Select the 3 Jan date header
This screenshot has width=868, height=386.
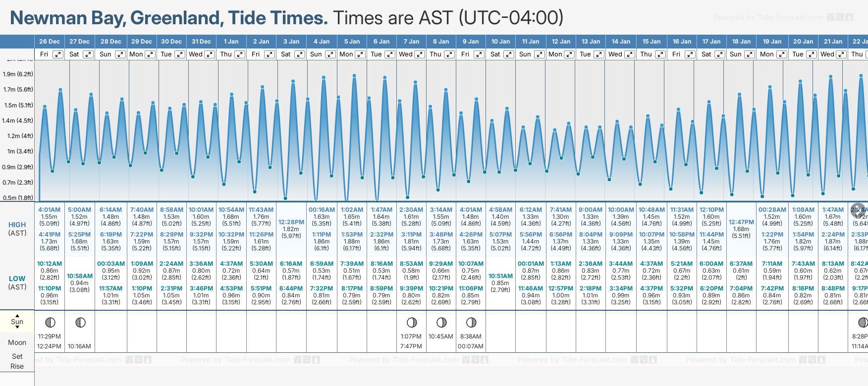coord(291,42)
